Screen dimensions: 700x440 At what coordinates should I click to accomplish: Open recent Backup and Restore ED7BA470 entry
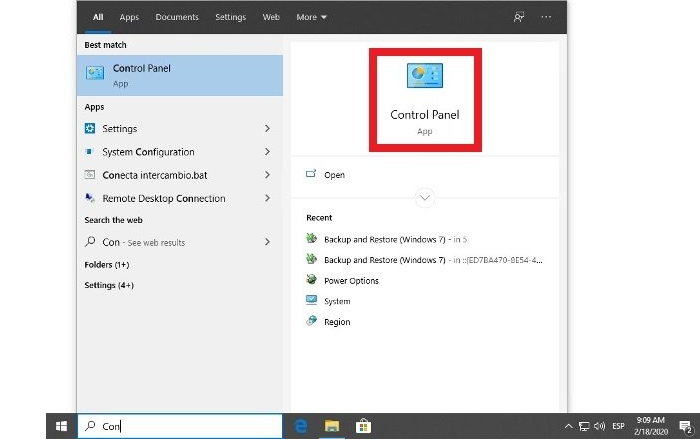pyautogui.click(x=433, y=260)
